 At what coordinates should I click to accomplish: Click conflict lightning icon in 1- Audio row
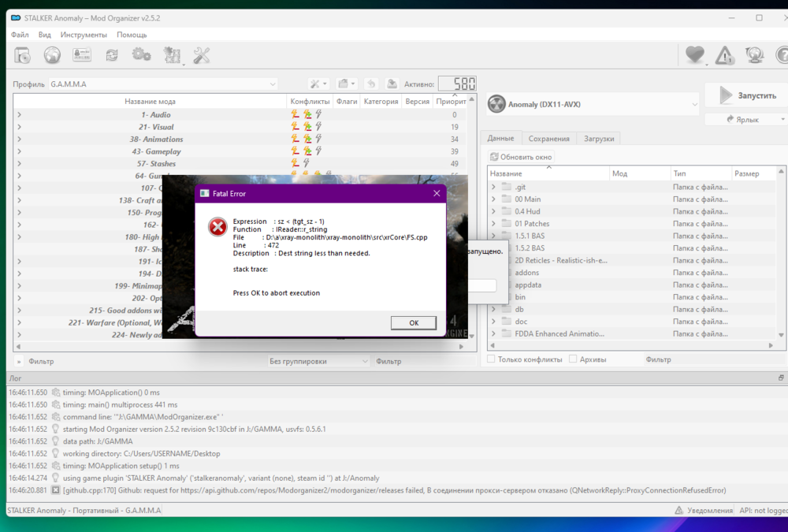coord(295,114)
